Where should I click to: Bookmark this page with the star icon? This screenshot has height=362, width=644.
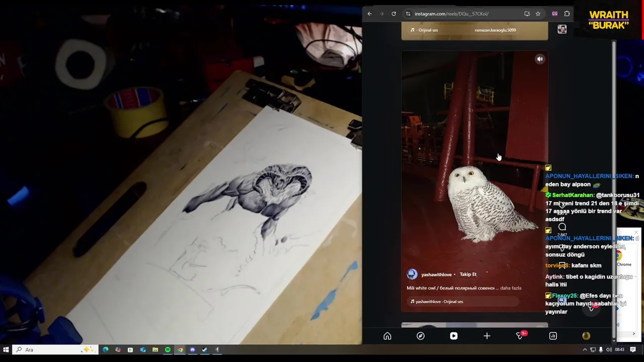tap(538, 14)
